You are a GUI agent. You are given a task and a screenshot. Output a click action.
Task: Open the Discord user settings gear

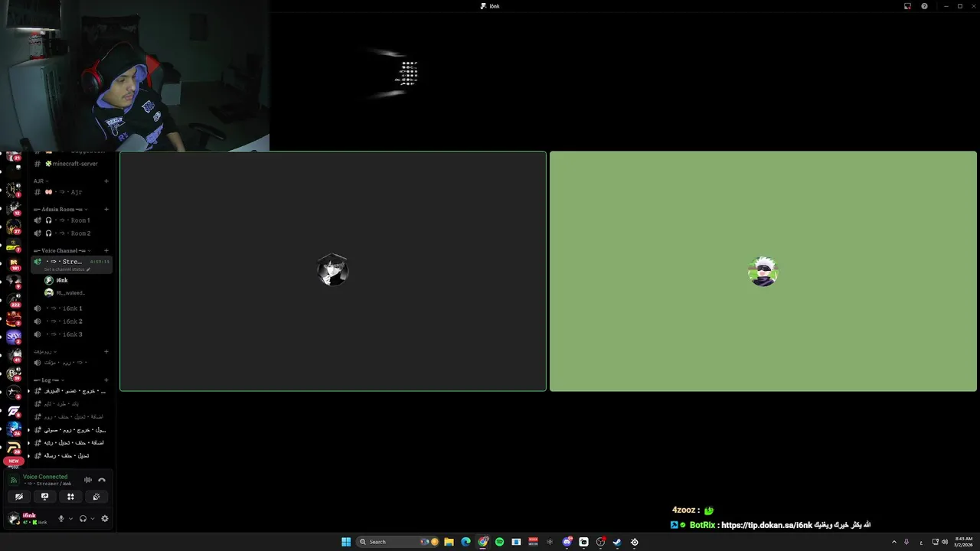coord(105,518)
